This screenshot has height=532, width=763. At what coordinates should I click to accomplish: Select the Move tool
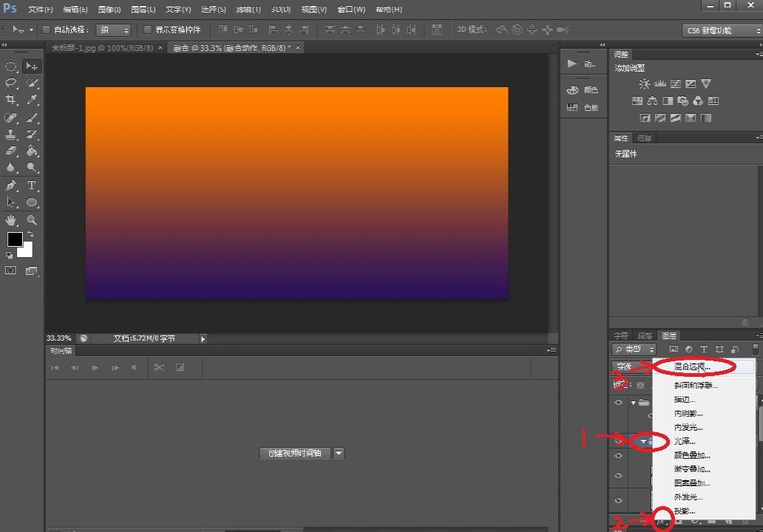point(32,66)
